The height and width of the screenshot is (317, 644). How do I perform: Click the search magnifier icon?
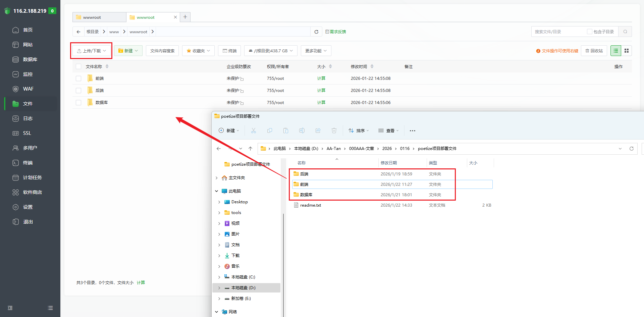tap(625, 32)
